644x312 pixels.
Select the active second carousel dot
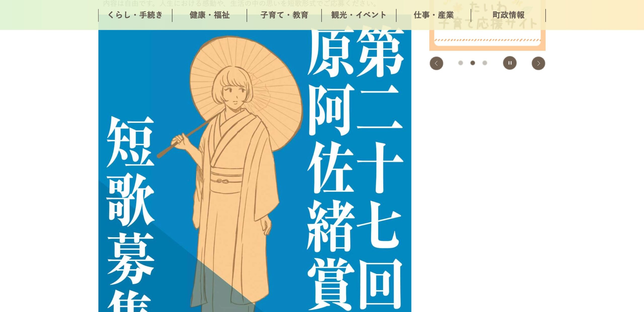point(473,63)
